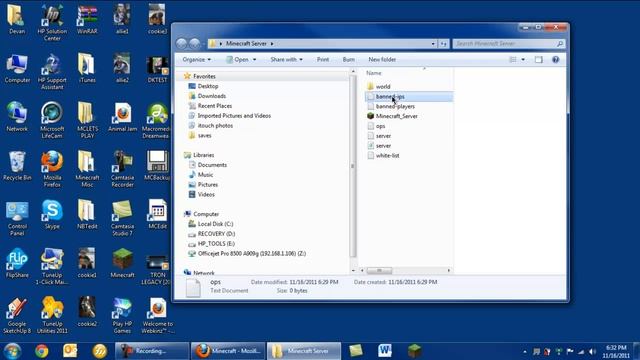Click the Explorer help question mark icon

click(556, 60)
